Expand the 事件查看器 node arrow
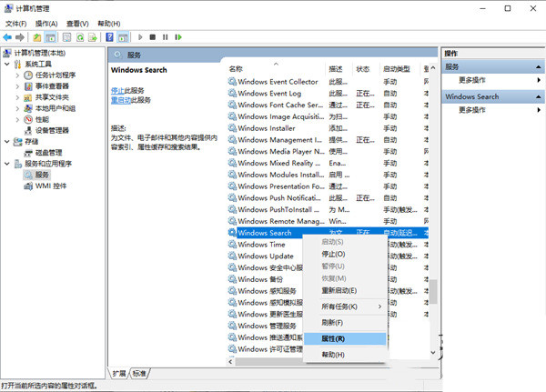This screenshot has height=392, width=546. point(17,86)
